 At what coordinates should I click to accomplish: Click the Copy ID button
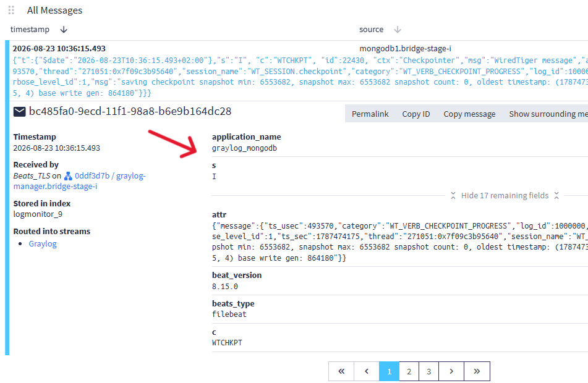pos(416,114)
